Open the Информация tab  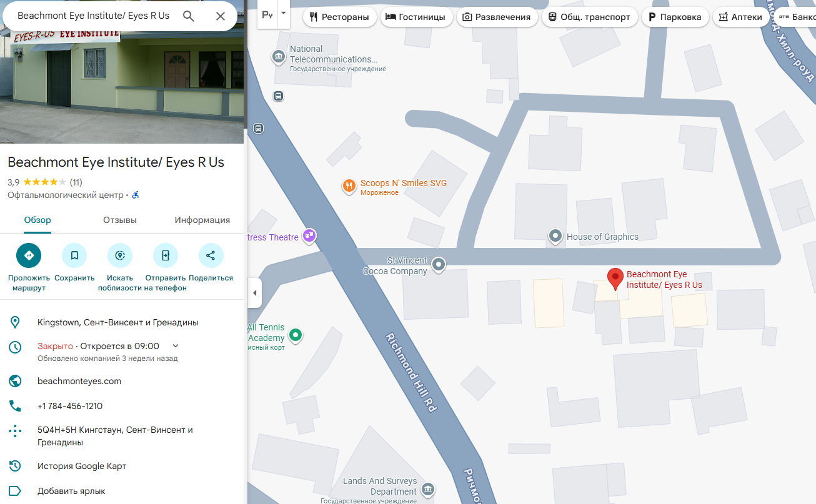[x=202, y=220]
